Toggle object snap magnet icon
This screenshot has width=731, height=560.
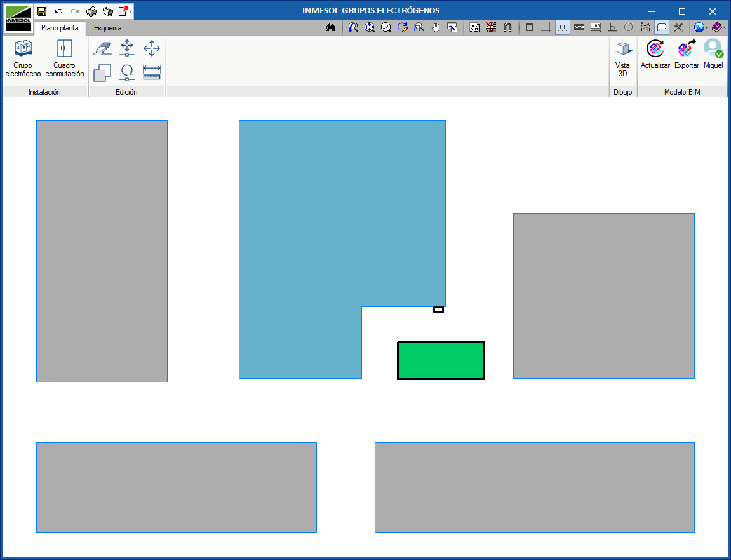click(x=507, y=27)
